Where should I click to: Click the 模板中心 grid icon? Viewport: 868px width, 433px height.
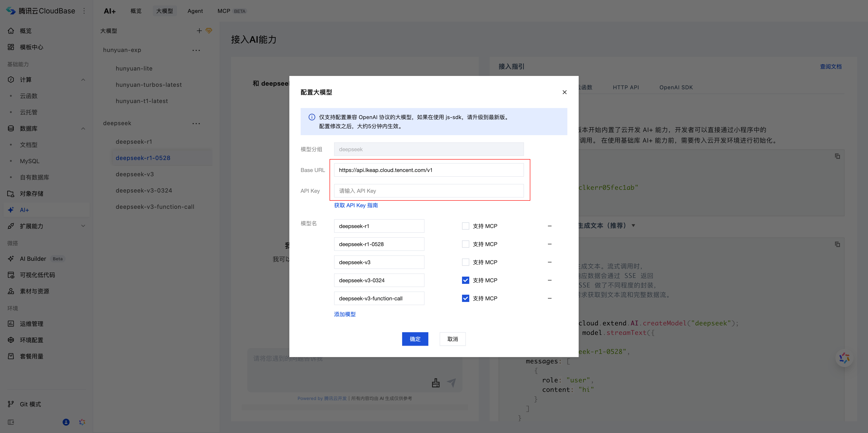(11, 47)
